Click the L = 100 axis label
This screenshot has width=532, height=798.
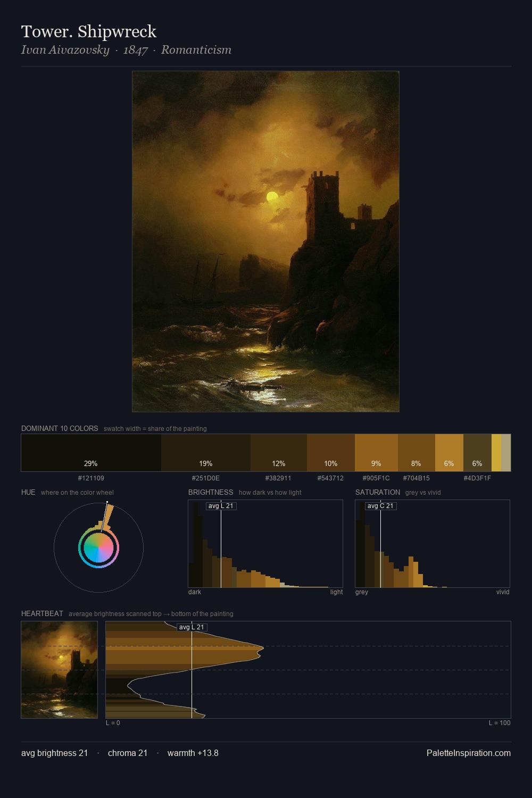pos(500,723)
